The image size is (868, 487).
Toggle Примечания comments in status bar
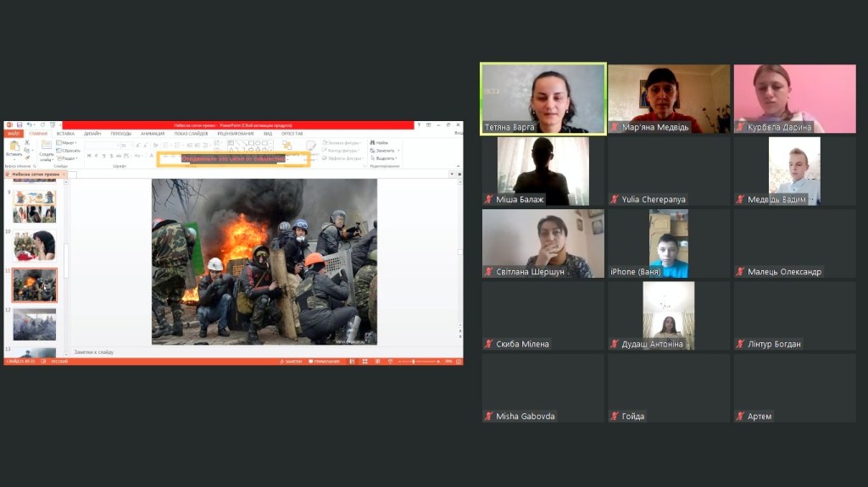point(325,362)
